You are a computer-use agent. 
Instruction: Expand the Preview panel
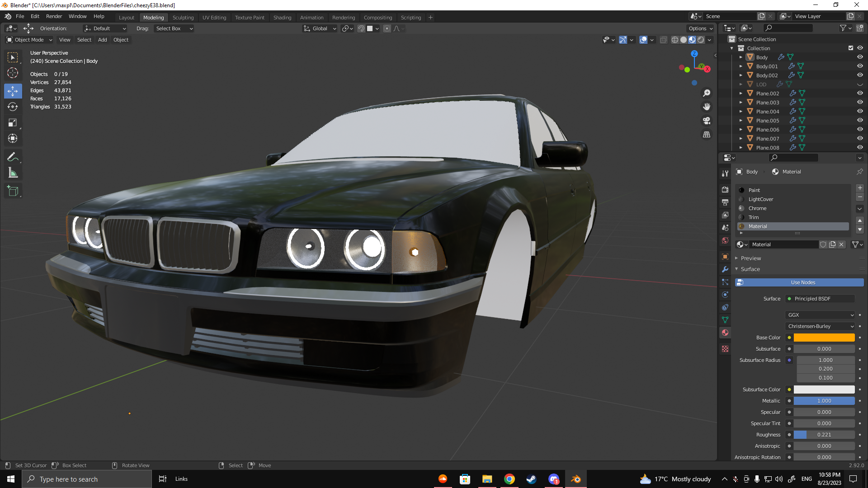[x=750, y=258]
